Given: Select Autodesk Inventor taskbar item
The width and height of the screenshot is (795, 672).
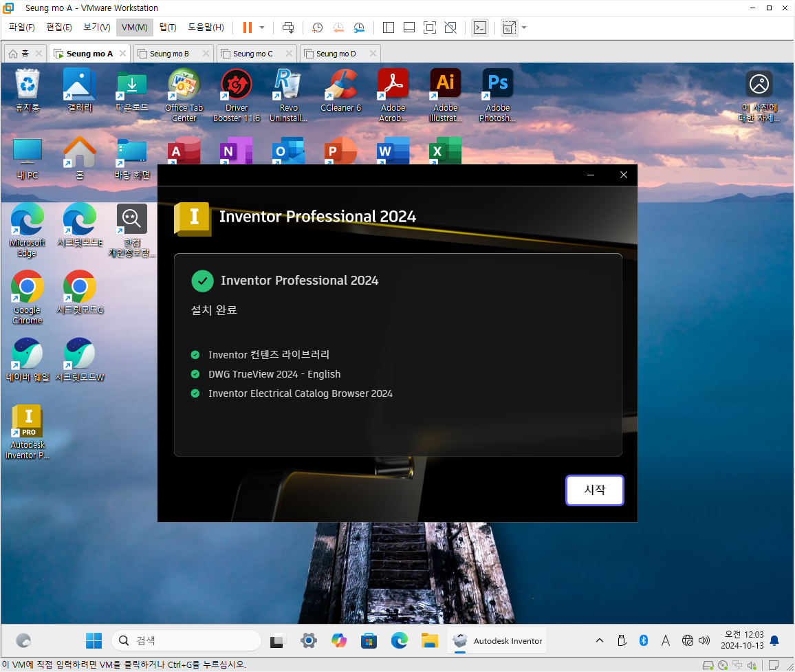Looking at the screenshot, I should pos(497,640).
